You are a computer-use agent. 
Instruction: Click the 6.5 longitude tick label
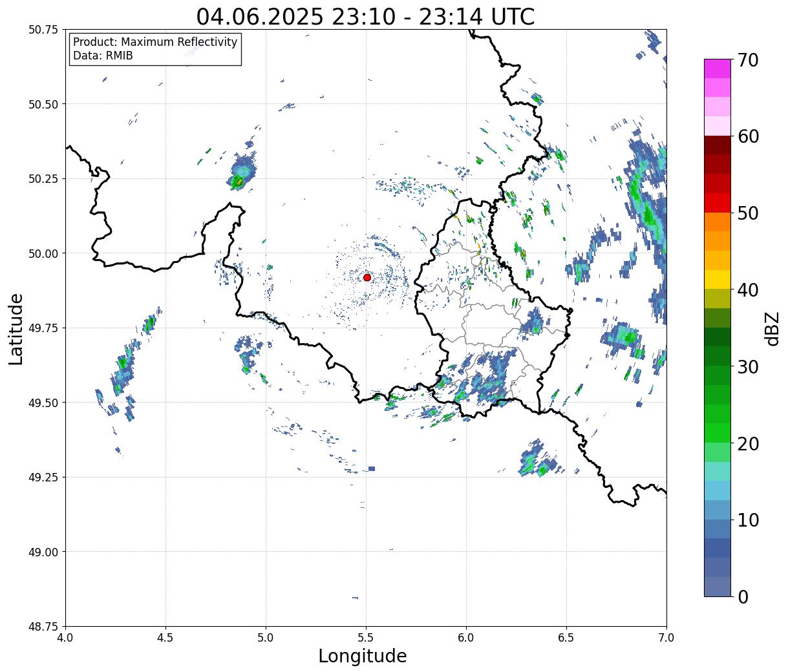coord(566,638)
